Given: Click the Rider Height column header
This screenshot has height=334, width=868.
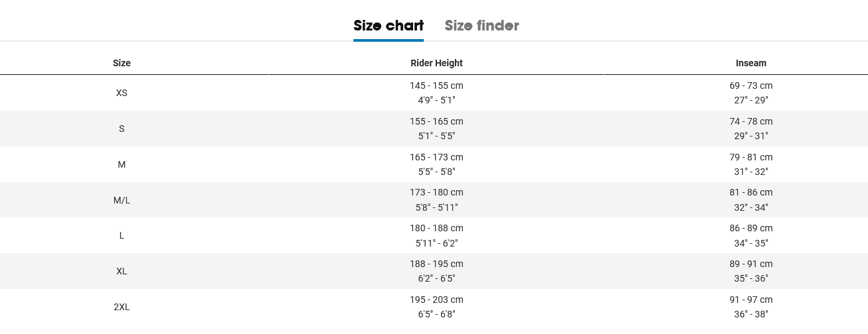Looking at the screenshot, I should 436,63.
